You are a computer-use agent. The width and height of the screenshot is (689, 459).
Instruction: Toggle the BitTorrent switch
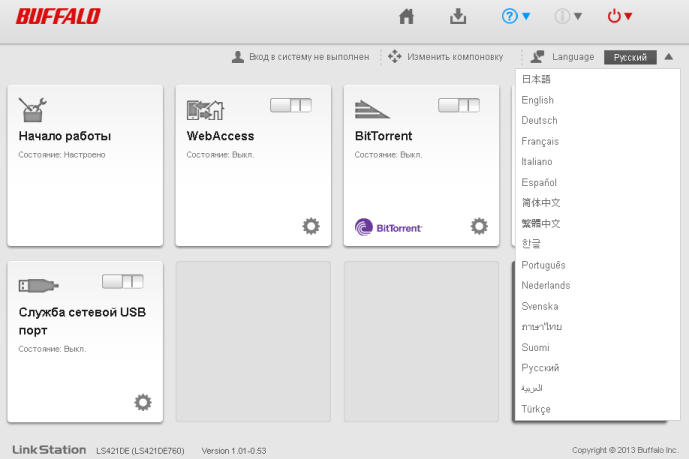(x=459, y=105)
